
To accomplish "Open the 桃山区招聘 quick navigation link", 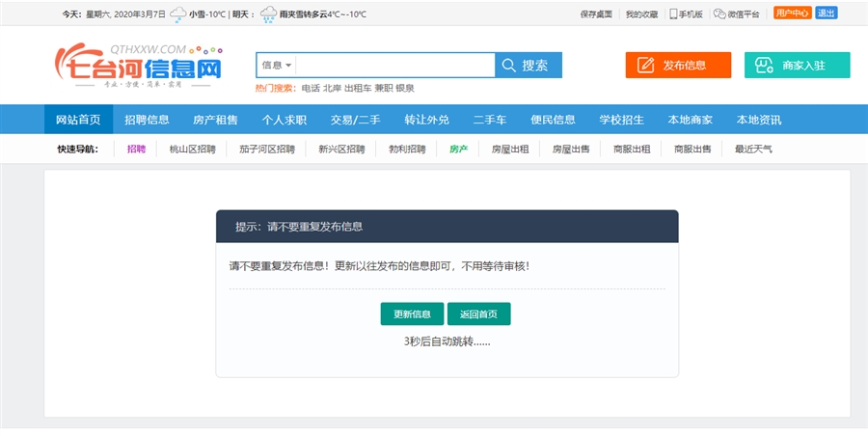I will [192, 150].
